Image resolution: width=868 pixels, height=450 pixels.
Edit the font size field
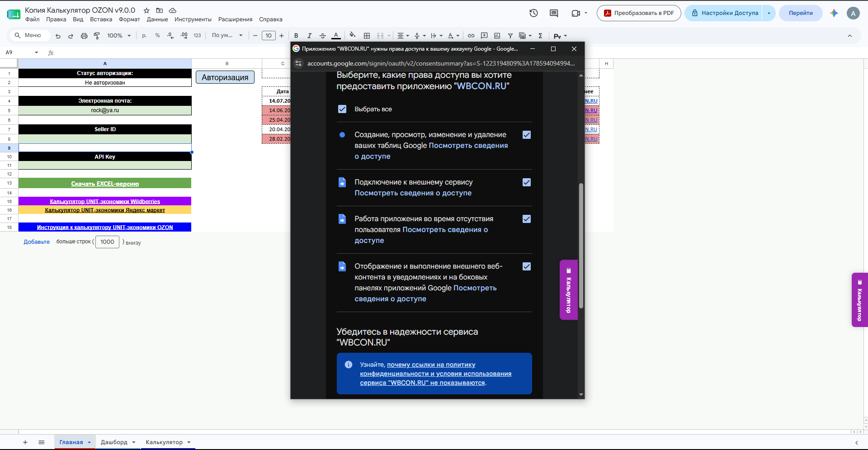pos(269,36)
